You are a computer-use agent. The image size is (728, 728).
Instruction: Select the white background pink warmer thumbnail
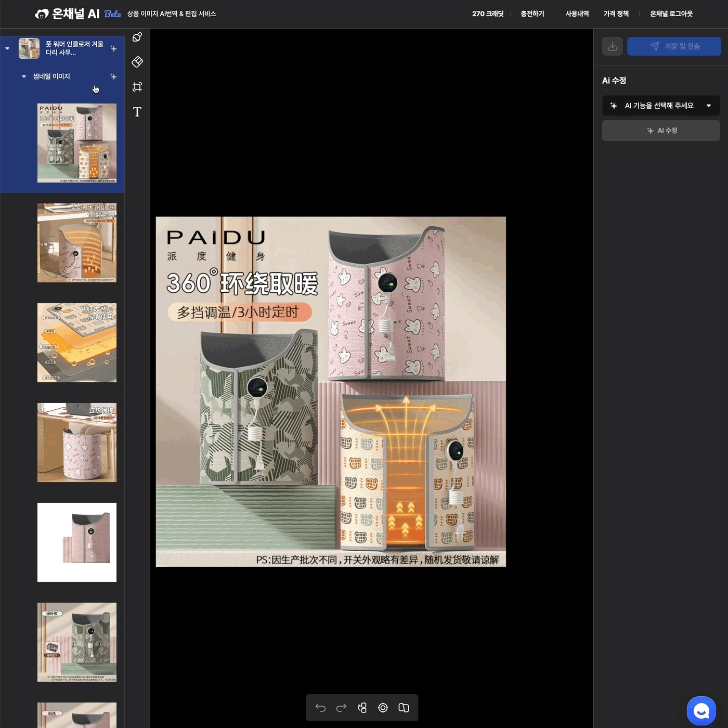pyautogui.click(x=77, y=542)
